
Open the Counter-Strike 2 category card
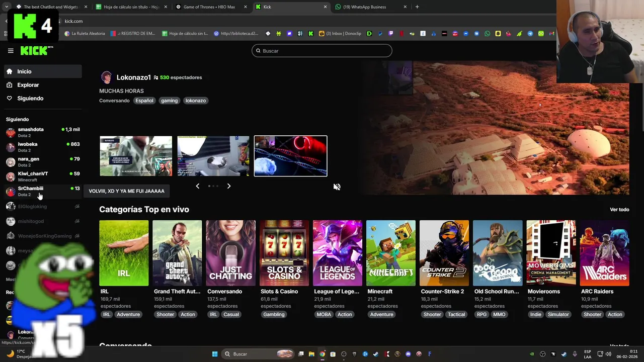coord(444,253)
